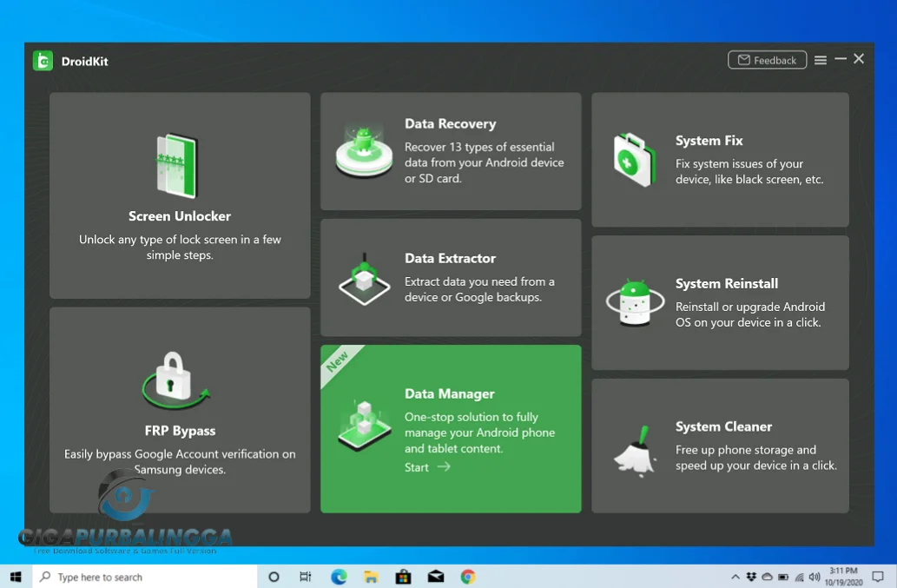The height and width of the screenshot is (588, 897).
Task: Click the System Reinstall android icon
Action: click(x=635, y=302)
